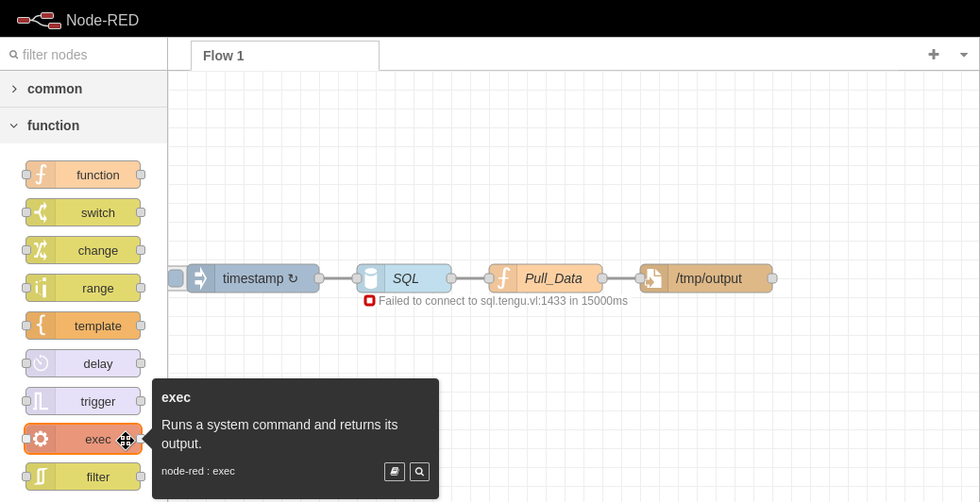Select the function node in palette

[83, 175]
